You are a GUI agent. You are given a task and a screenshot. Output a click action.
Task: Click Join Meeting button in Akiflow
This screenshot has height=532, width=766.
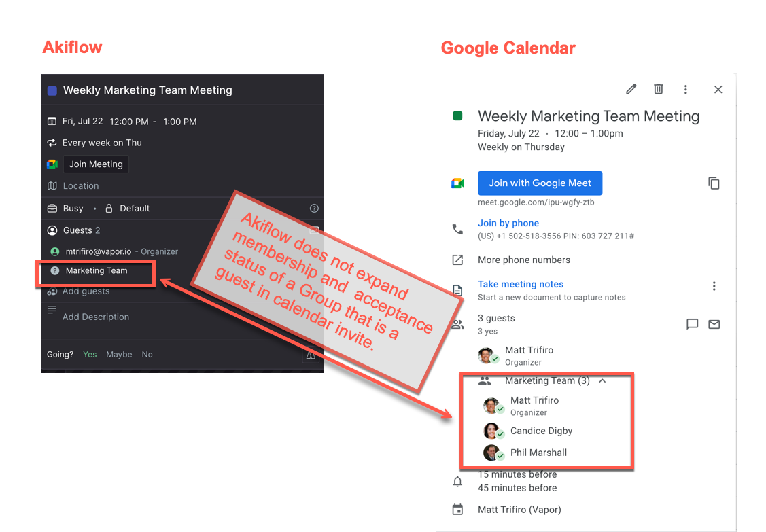(x=96, y=164)
